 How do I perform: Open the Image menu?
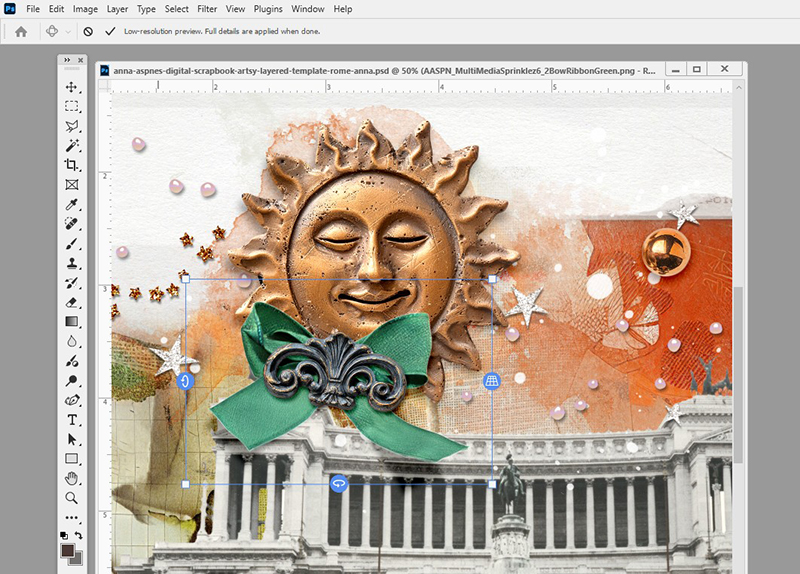click(85, 9)
